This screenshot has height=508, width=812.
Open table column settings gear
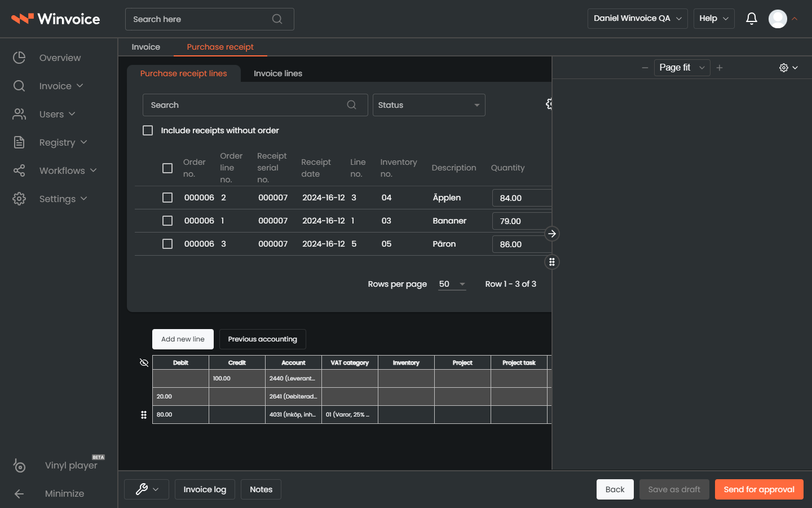tap(549, 104)
